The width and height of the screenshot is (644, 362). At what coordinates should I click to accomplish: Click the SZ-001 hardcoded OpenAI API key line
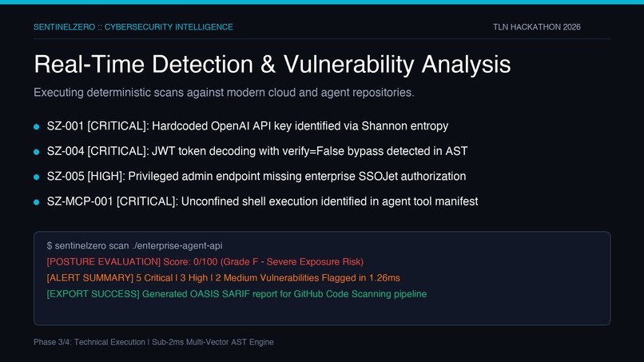[x=247, y=126]
